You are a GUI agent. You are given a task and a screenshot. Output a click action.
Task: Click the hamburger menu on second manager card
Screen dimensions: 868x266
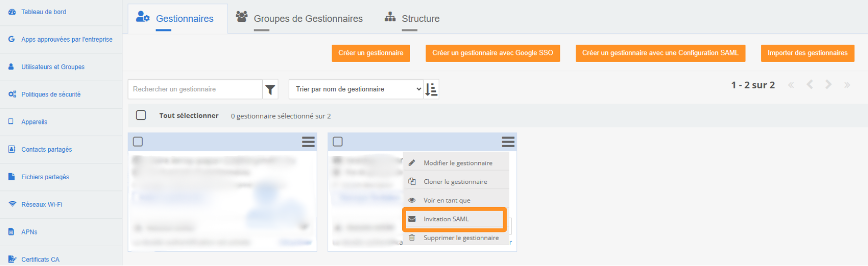508,142
